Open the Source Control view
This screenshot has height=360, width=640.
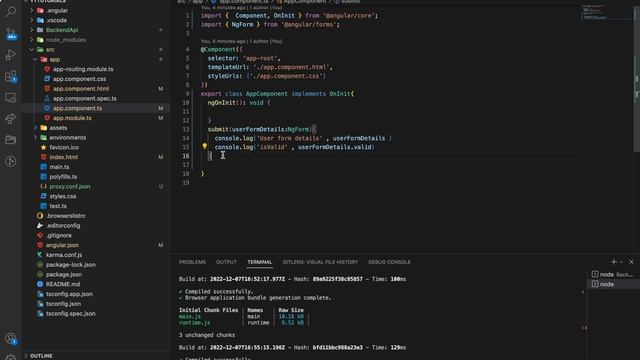click(11, 33)
